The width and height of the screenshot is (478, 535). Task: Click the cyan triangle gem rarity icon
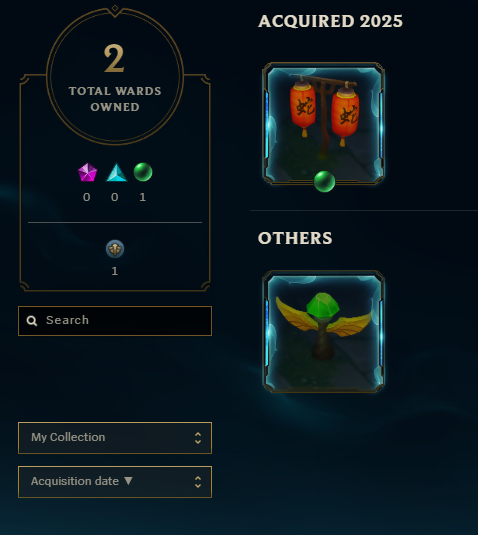point(116,172)
